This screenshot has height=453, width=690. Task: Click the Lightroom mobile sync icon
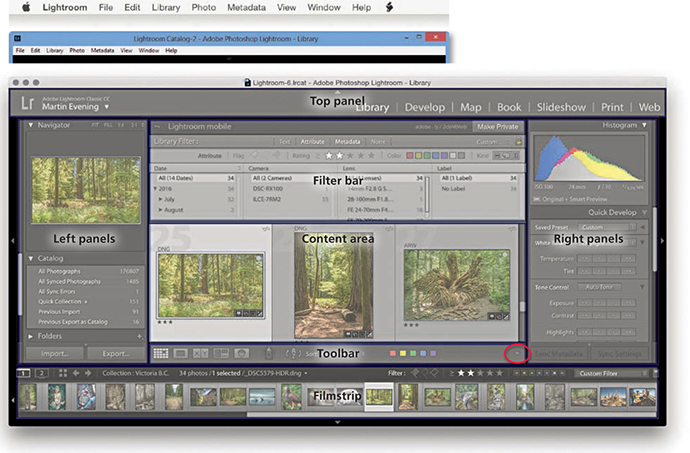[x=157, y=127]
